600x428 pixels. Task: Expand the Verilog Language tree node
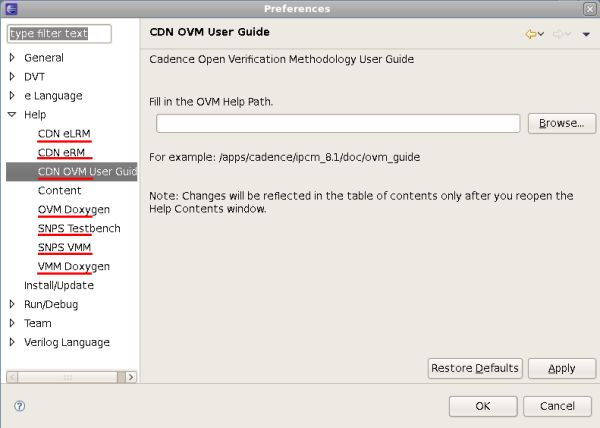[x=12, y=342]
